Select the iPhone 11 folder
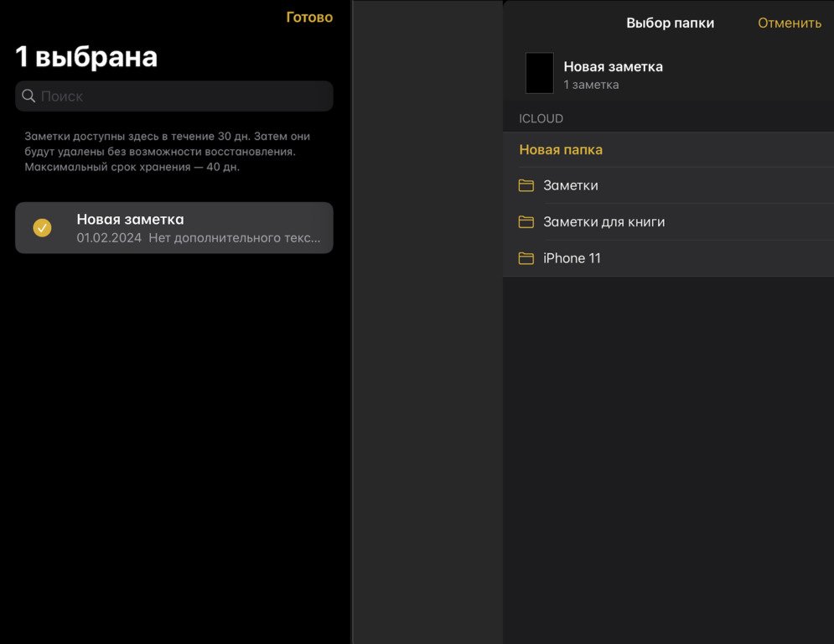Viewport: 834px width, 644px height. [x=668, y=258]
